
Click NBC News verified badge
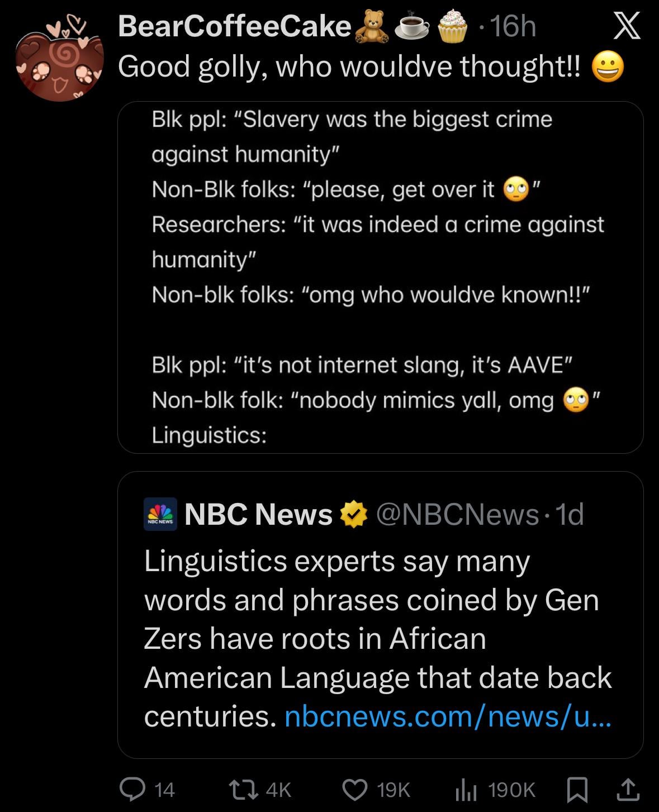coord(353,514)
